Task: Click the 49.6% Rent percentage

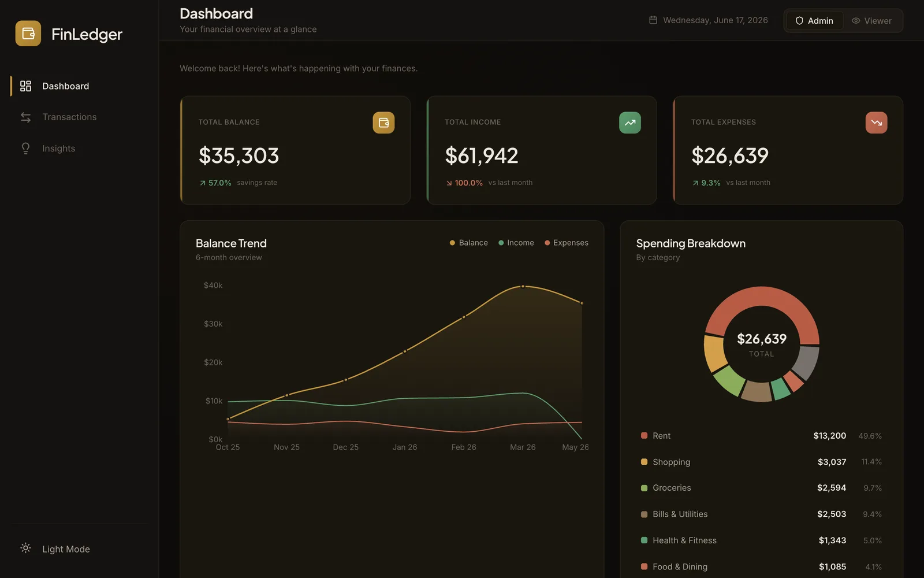Action: click(870, 436)
